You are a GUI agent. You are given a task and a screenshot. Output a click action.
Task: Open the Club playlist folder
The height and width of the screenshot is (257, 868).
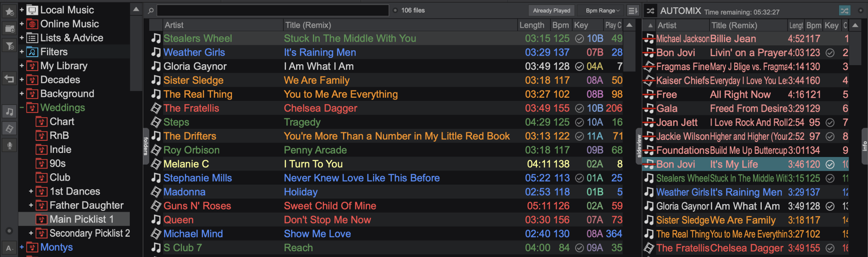(60, 177)
